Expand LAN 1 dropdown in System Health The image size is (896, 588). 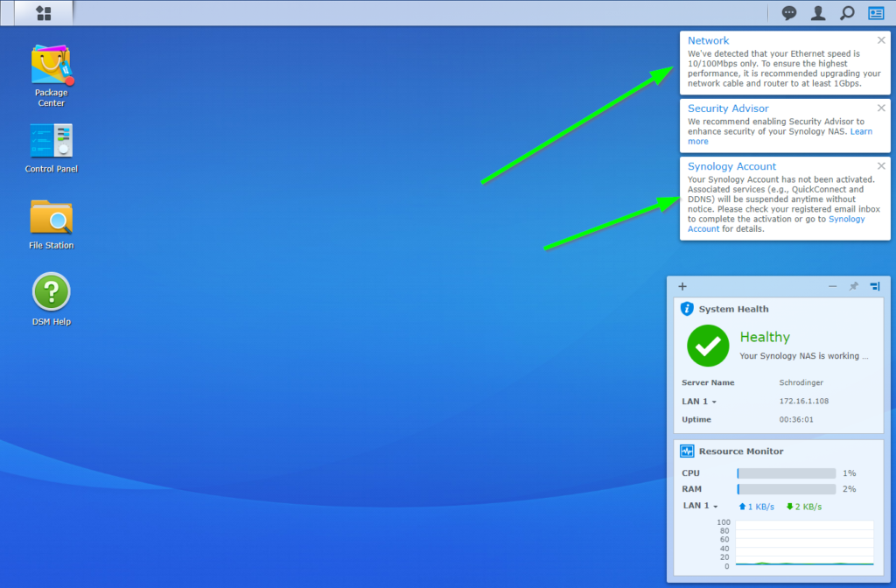(x=699, y=401)
